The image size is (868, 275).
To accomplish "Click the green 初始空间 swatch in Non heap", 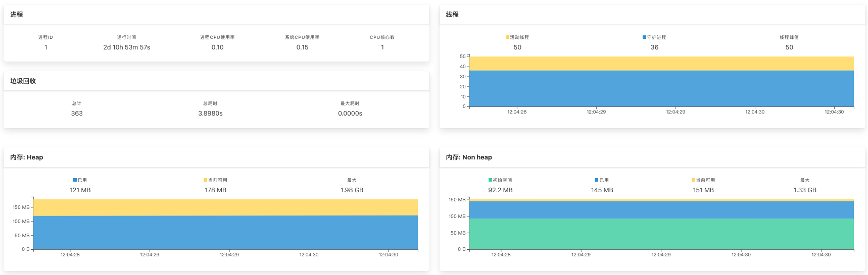I will [490, 180].
